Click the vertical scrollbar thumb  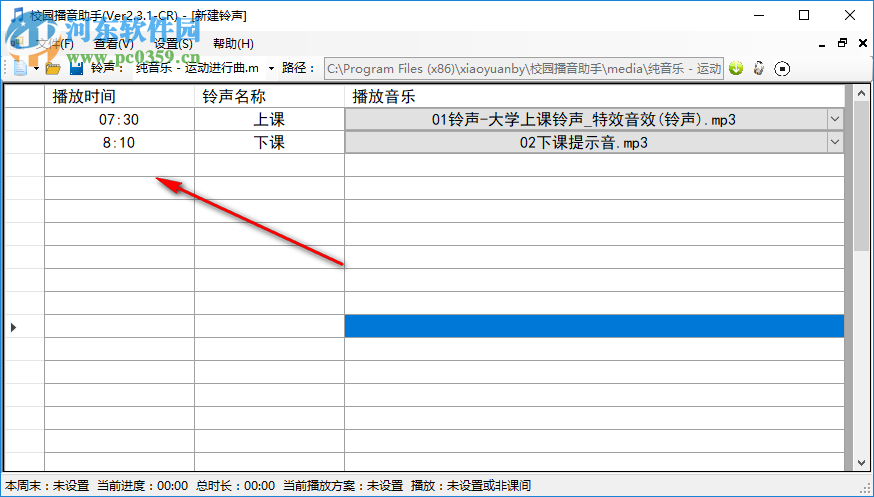[861, 176]
